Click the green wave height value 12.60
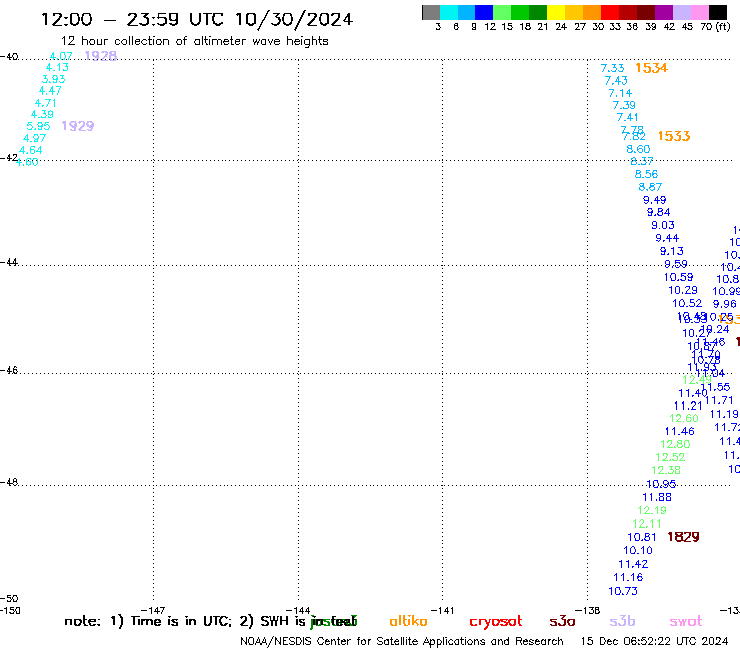Image resolution: width=740 pixels, height=650 pixels. tap(684, 419)
